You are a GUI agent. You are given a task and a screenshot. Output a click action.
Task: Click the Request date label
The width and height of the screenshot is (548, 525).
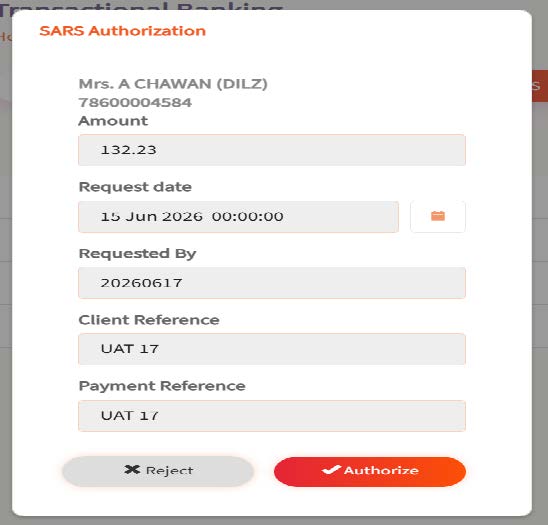pos(135,187)
